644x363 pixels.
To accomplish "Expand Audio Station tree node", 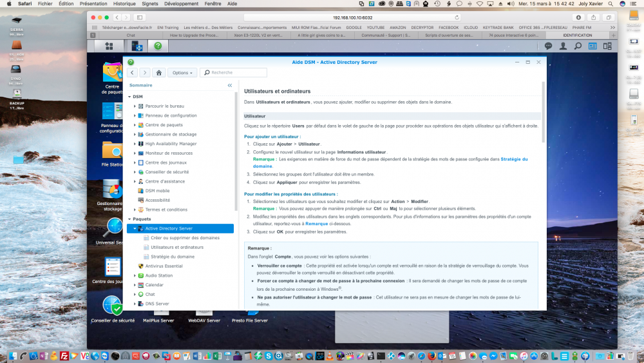I will tap(135, 275).
